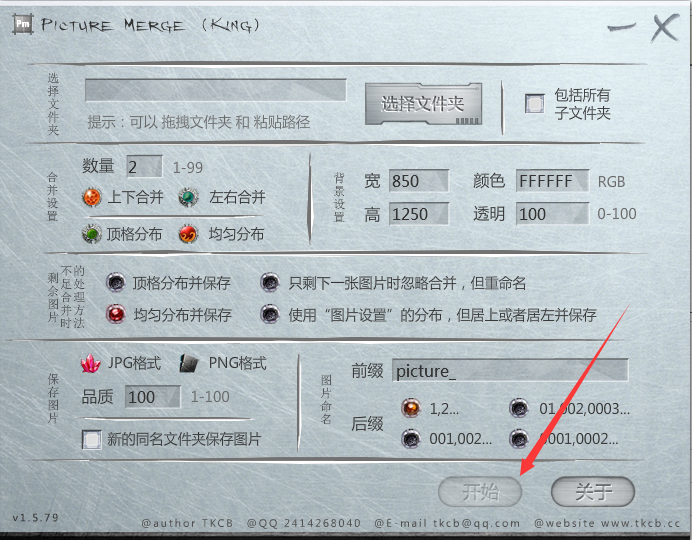Click the FFFFFF color input field
This screenshot has height=540, width=692.
[x=552, y=181]
